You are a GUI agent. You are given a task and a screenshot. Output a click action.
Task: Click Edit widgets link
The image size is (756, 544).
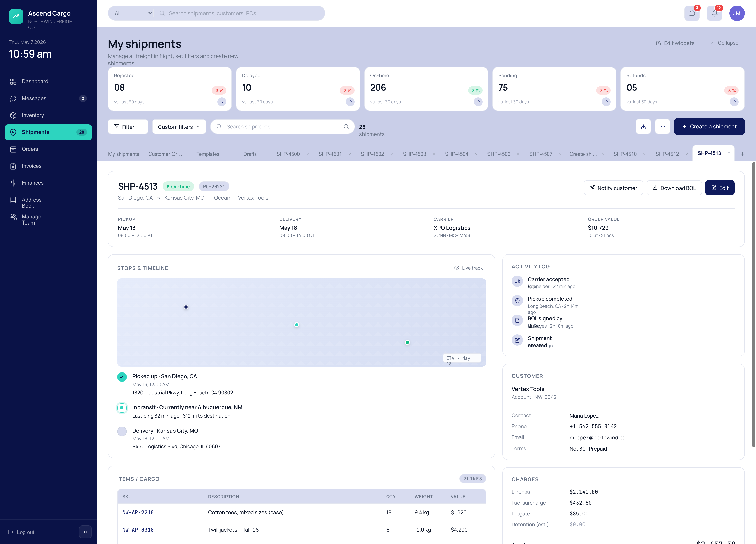tap(675, 43)
